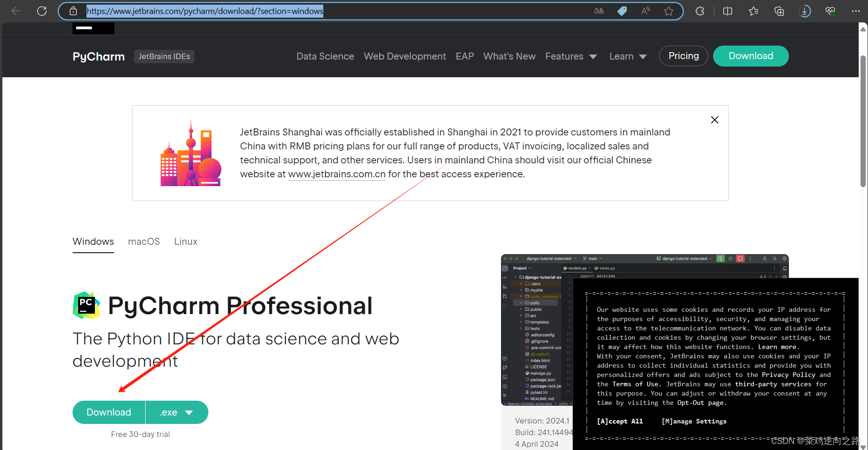
Task: Toggle favorite star for this page
Action: pos(669,11)
